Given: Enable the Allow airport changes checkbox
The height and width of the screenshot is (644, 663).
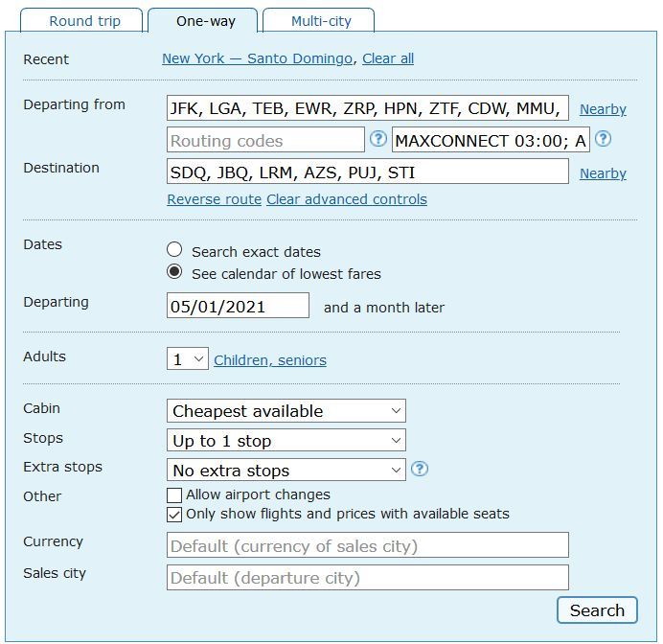Looking at the screenshot, I should 174,494.
